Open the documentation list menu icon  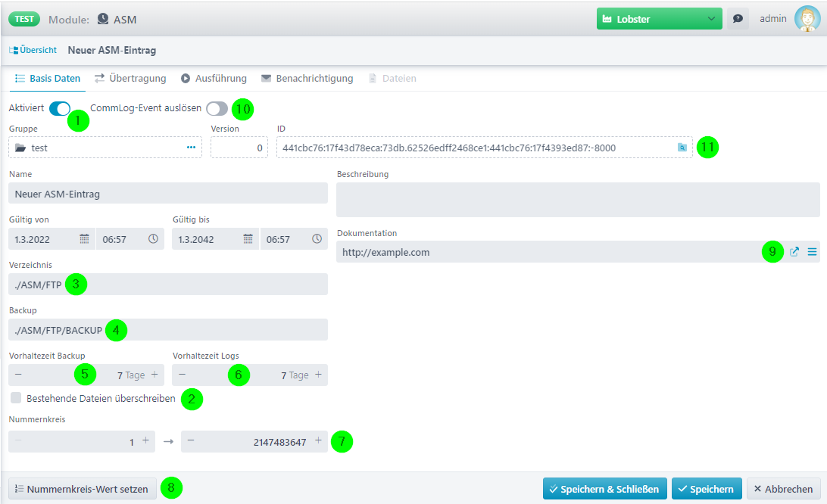pyautogui.click(x=812, y=252)
